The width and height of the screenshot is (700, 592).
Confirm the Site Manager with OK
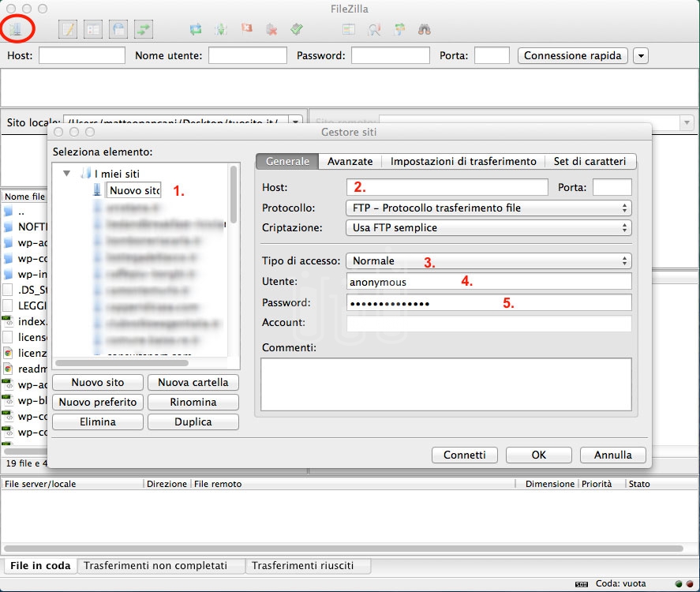point(539,455)
